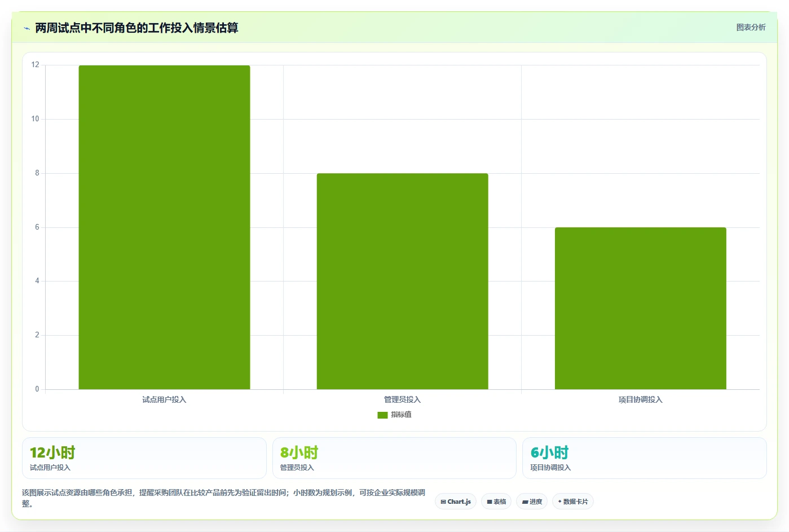Viewport: 789px width, 532px height.
Task: Click the y-axis value 12
Action: click(36, 65)
